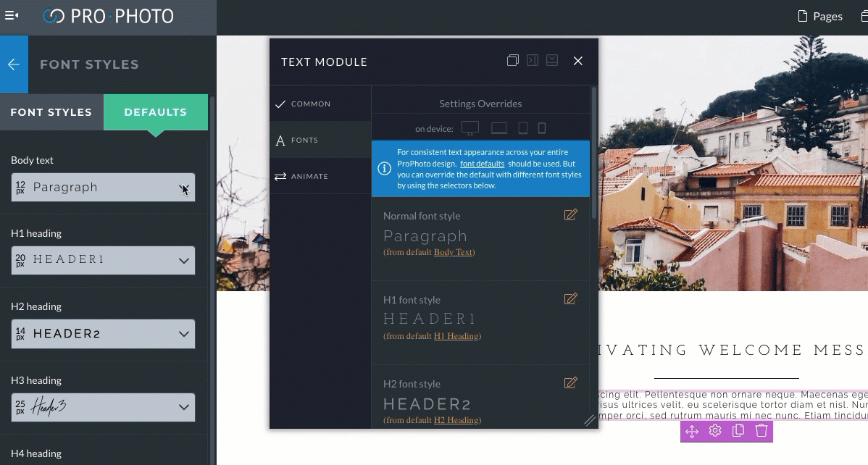This screenshot has height=465, width=868.
Task: Switch to the Defaults tab
Action: point(156,112)
